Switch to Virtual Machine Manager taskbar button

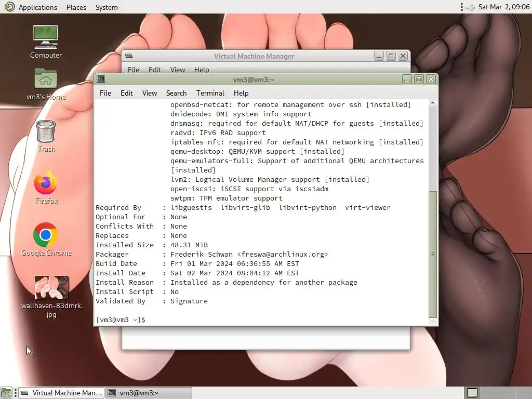[61, 393]
